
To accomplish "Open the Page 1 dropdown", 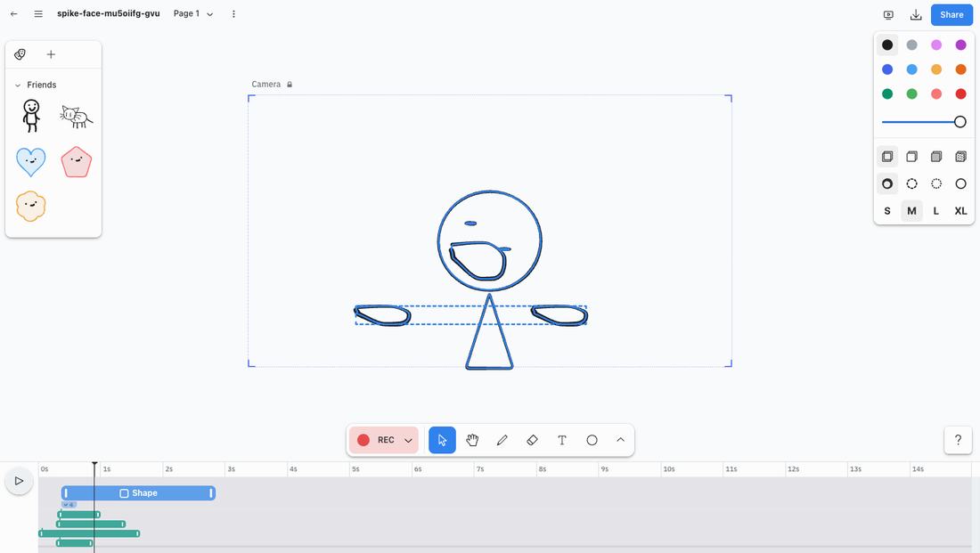I will 193,13.
